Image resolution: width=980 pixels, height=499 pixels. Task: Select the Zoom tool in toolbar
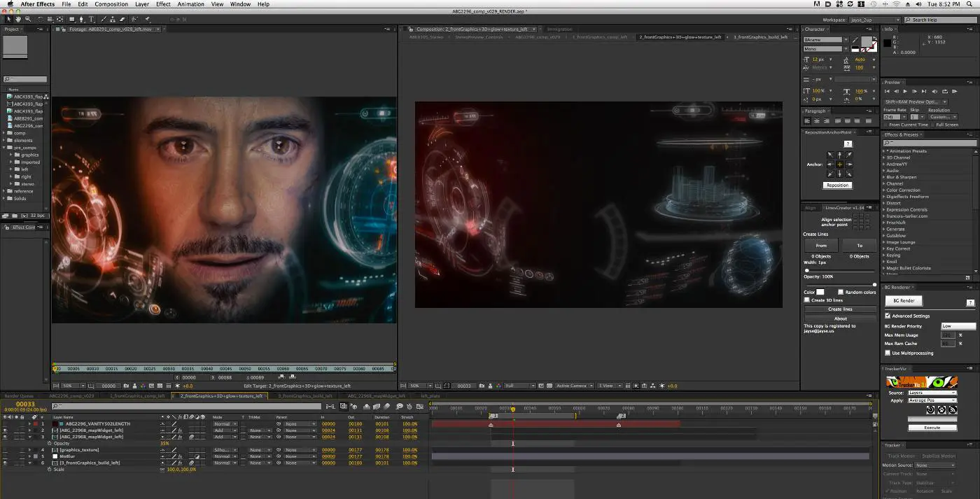pos(28,20)
